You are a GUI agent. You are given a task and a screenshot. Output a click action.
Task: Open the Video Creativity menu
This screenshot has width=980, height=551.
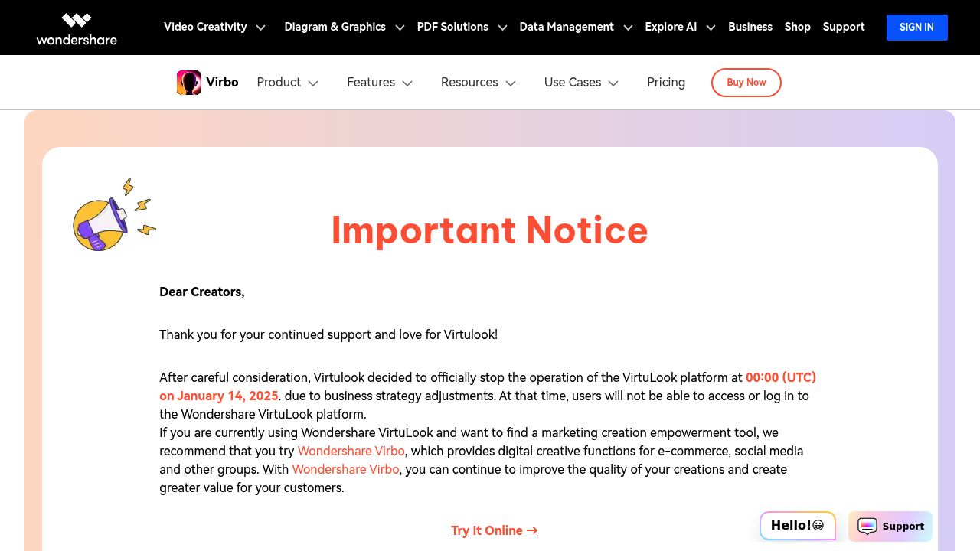pos(205,27)
